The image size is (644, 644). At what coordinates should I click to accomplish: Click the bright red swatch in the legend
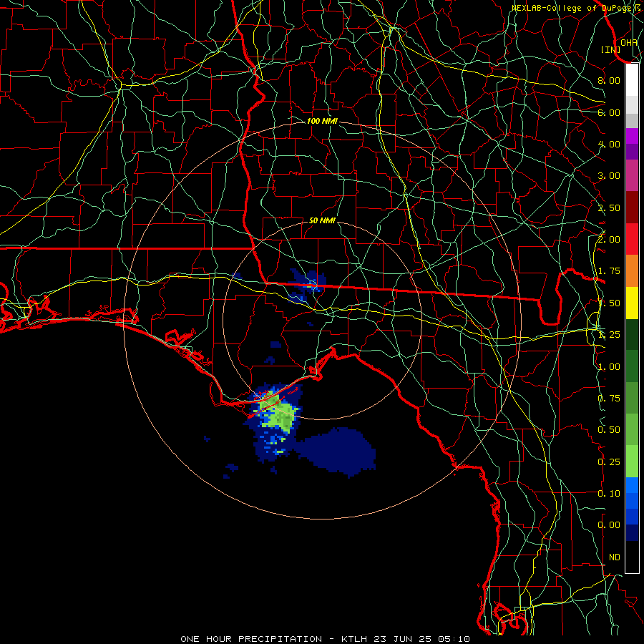(x=632, y=239)
